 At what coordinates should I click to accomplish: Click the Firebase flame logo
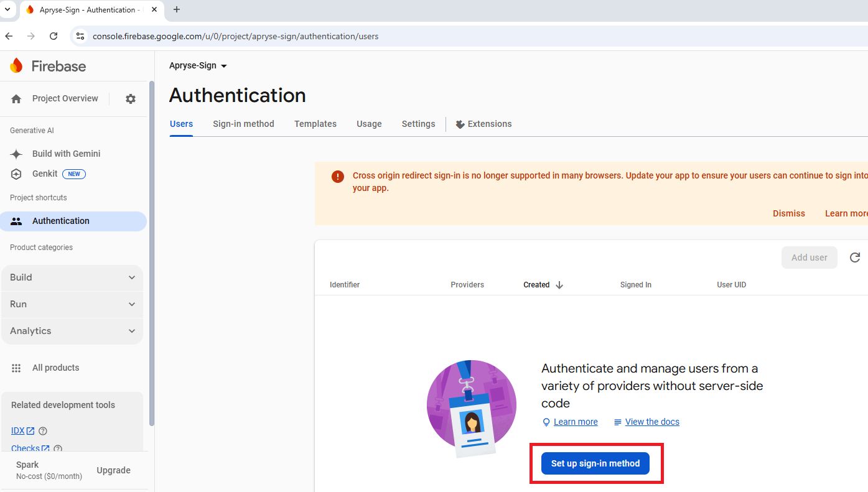pos(16,65)
